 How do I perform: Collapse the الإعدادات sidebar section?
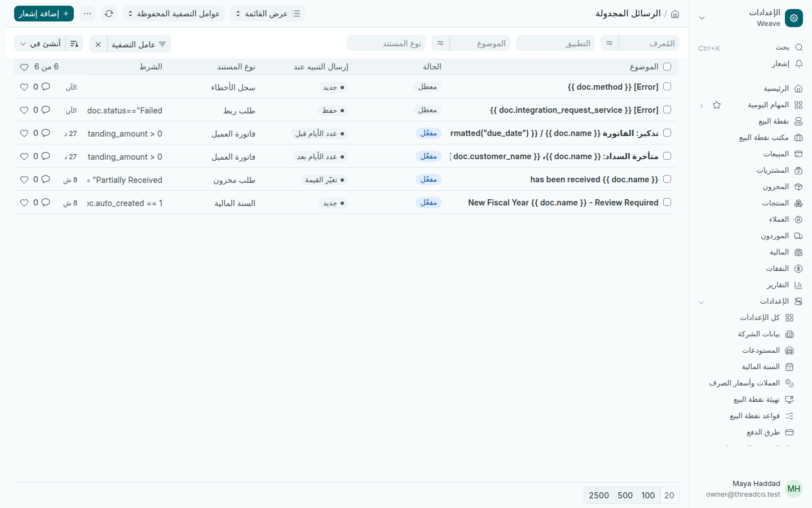(x=701, y=302)
